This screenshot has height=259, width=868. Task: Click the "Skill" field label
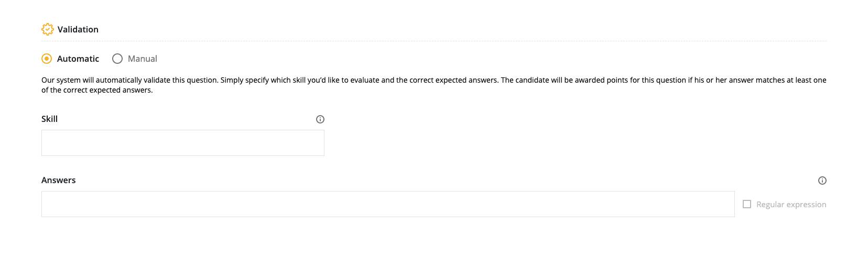(x=49, y=119)
